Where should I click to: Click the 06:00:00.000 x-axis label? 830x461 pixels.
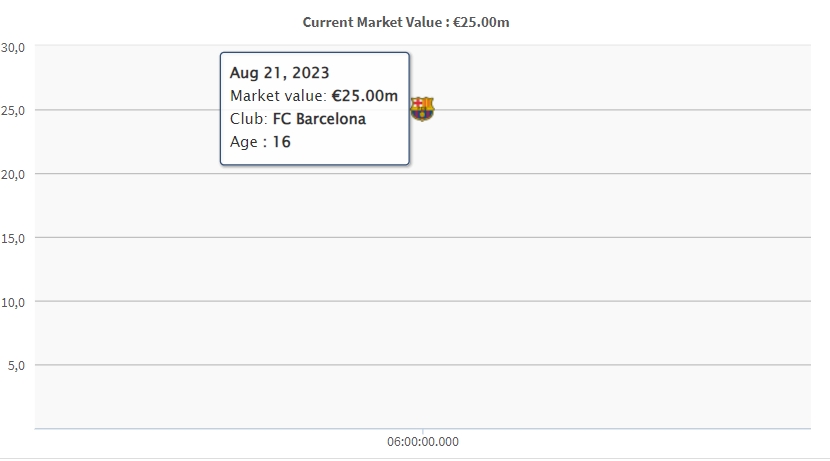(x=422, y=441)
